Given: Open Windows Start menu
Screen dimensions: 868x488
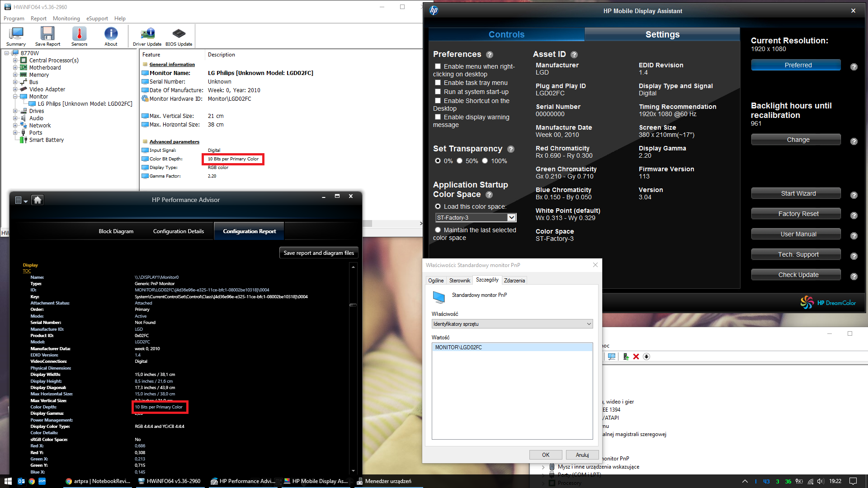Looking at the screenshot, I should (8, 481).
